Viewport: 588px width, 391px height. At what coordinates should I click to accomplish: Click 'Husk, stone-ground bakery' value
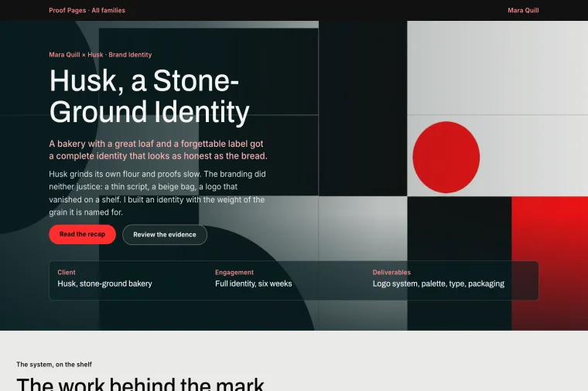coord(104,284)
